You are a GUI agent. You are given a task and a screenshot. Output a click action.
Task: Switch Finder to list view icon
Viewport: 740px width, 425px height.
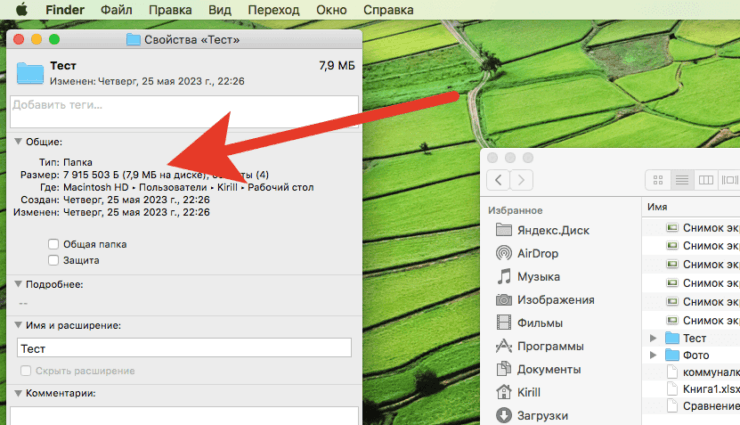(x=682, y=180)
